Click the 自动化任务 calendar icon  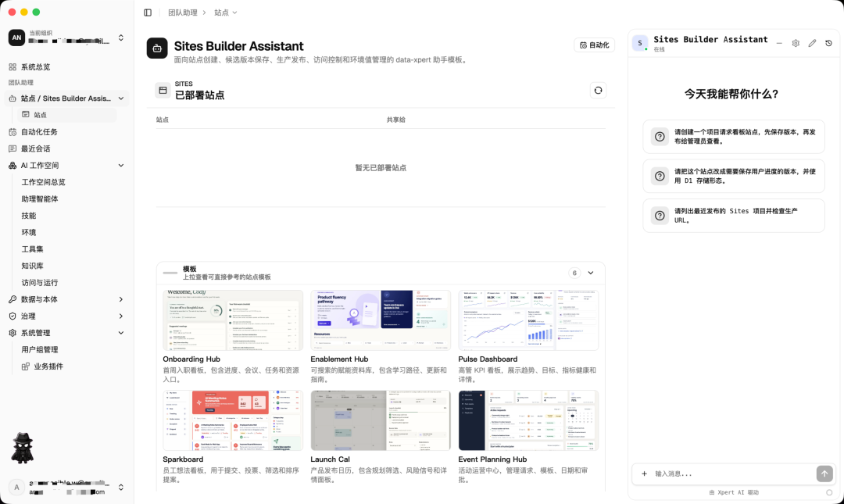click(x=13, y=132)
